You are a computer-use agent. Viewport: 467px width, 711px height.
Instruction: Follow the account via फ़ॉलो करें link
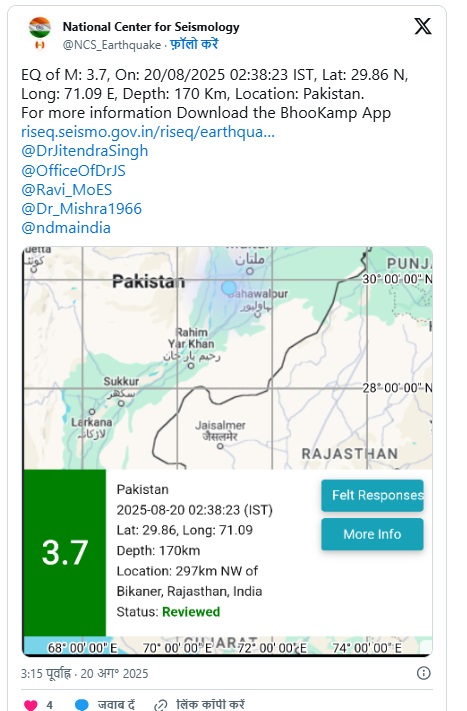click(x=195, y=44)
